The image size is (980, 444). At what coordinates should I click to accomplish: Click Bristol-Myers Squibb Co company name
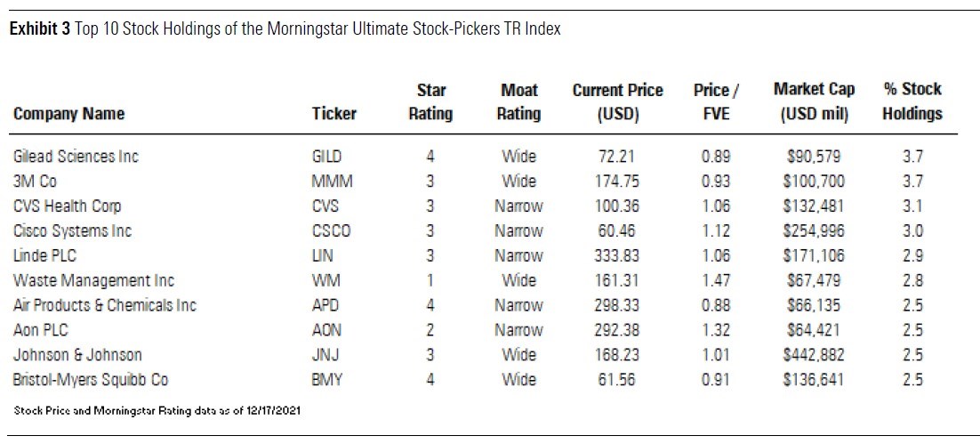coord(90,380)
